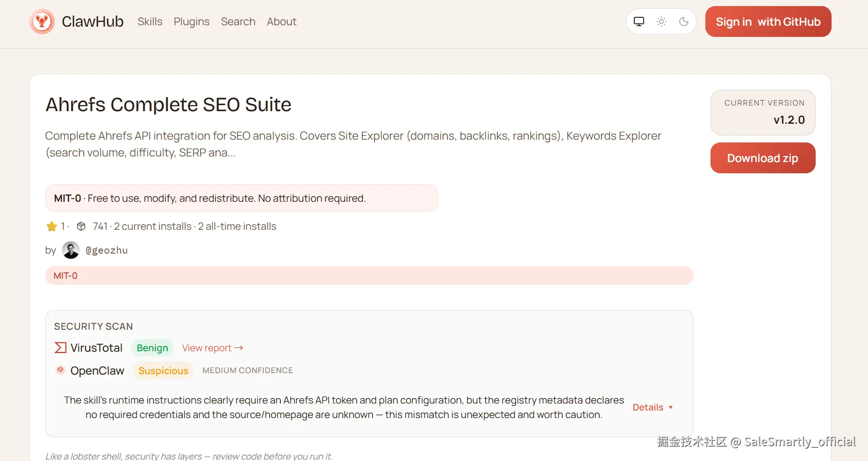Viewport: 868px width, 461px height.
Task: Enable dark theme with moon icon
Action: [684, 21]
